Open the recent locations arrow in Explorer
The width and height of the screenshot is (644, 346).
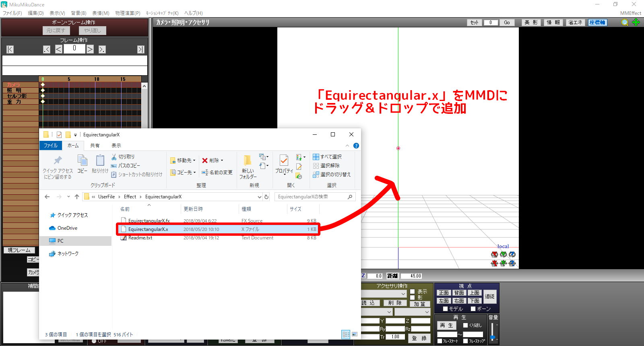click(69, 197)
